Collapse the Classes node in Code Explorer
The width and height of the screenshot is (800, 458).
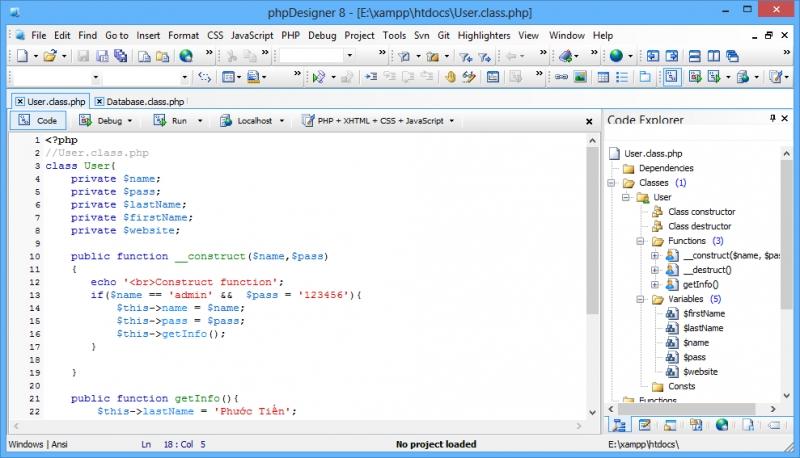(x=612, y=183)
